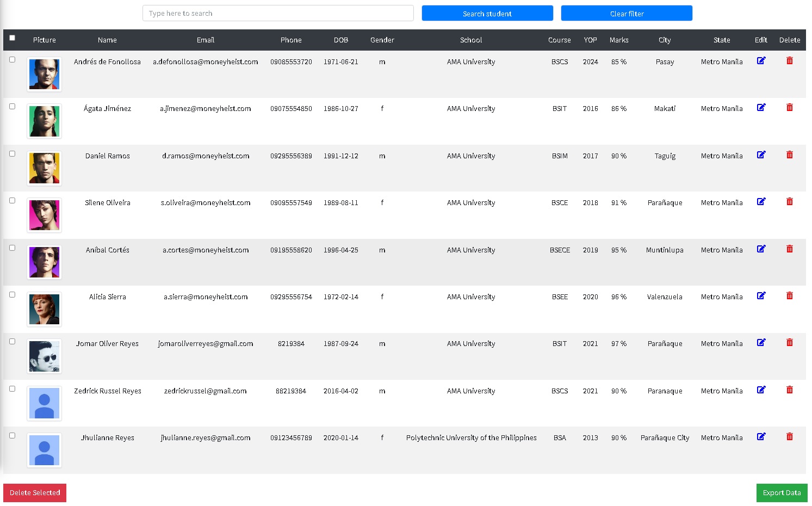Click the Clear filter button

click(x=626, y=14)
